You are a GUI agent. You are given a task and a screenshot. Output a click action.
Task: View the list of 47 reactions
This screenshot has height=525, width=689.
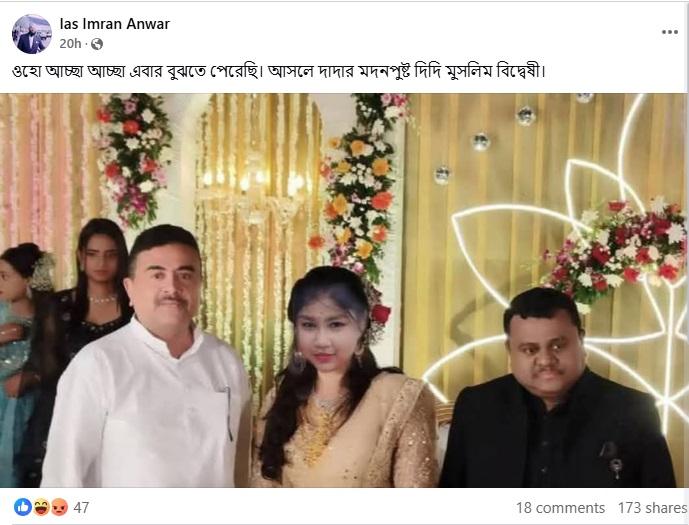pyautogui.click(x=81, y=507)
